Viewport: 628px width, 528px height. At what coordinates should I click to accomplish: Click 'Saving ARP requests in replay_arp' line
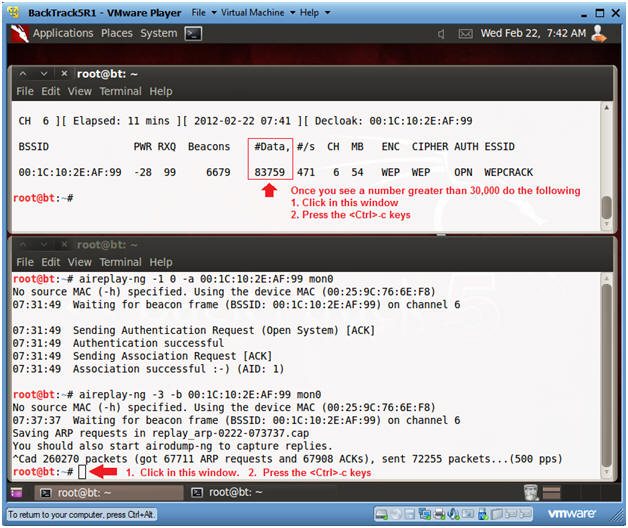pyautogui.click(x=161, y=433)
